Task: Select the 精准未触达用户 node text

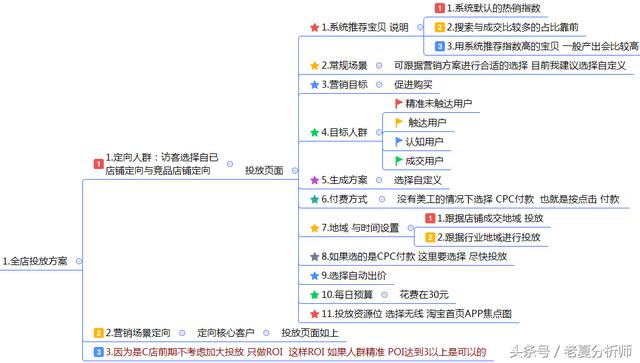Action: (439, 104)
